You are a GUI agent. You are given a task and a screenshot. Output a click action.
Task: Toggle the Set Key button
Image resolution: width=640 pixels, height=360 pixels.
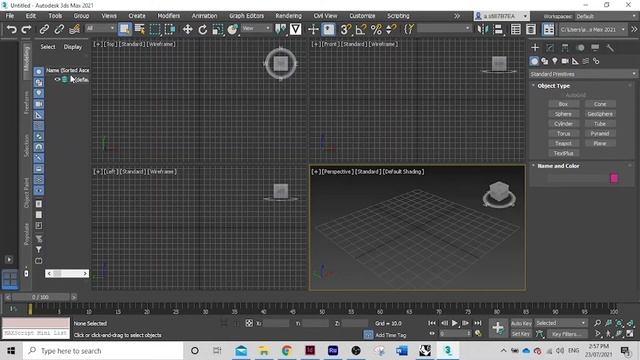pos(521,334)
